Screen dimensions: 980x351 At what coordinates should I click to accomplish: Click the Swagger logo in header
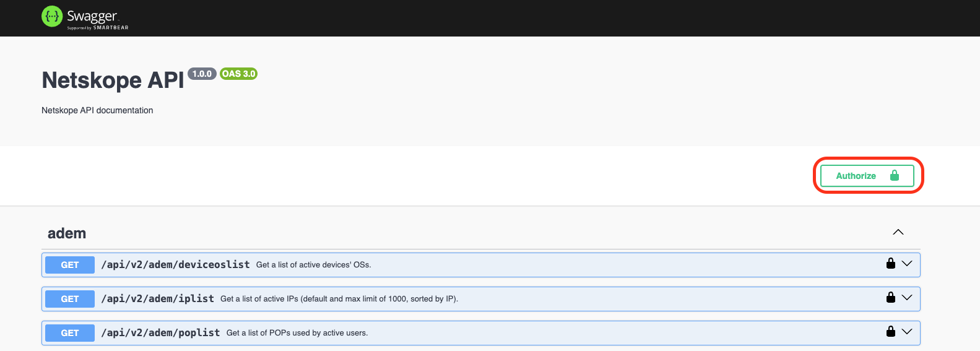tap(85, 17)
